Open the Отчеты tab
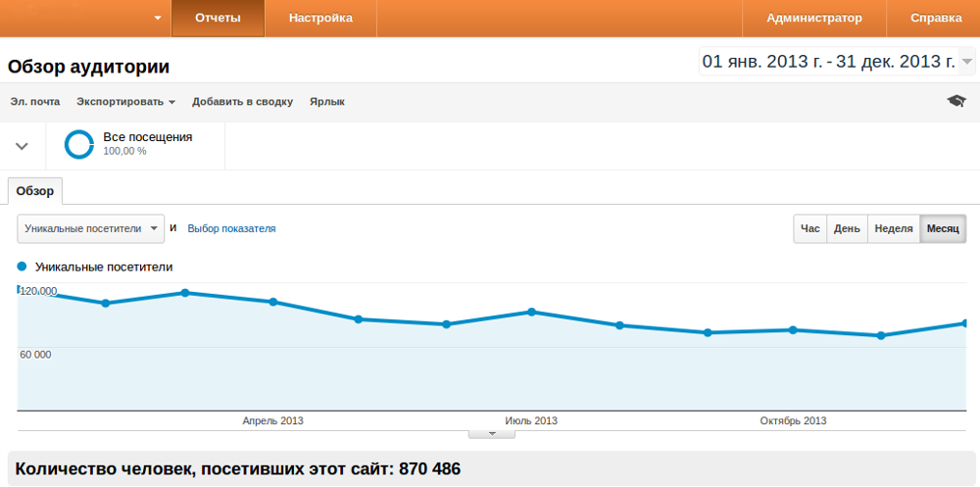 (x=218, y=18)
